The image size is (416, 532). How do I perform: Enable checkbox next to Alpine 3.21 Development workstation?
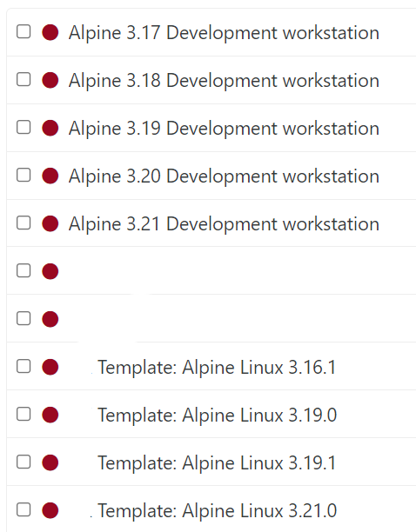coord(23,223)
